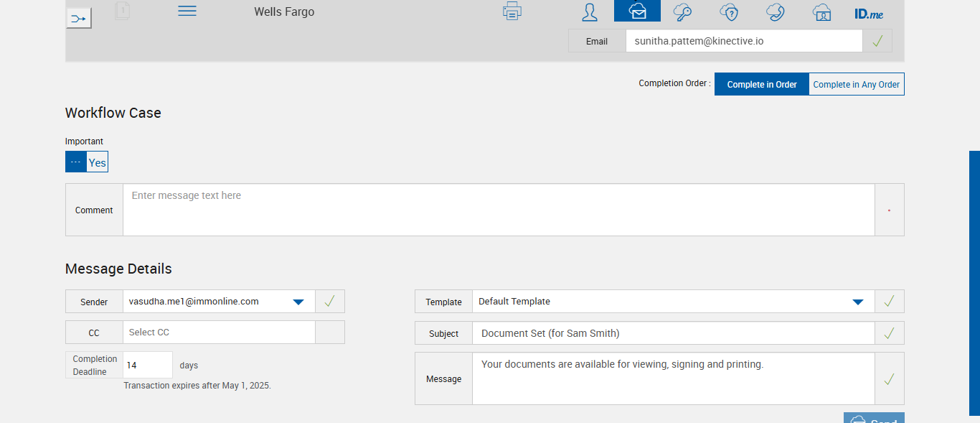Choose the cloud shield question icon

[729, 11]
